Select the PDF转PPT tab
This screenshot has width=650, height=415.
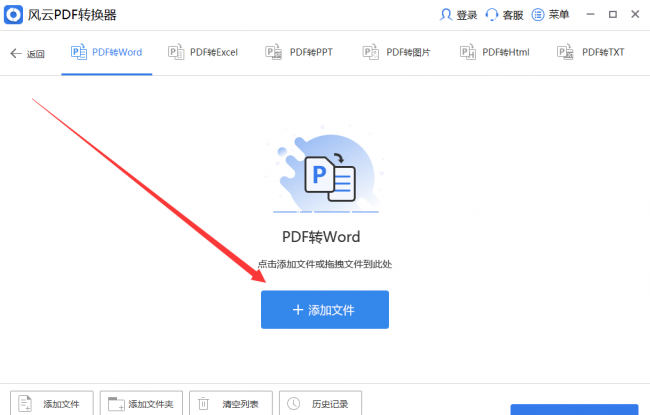pyautogui.click(x=299, y=53)
